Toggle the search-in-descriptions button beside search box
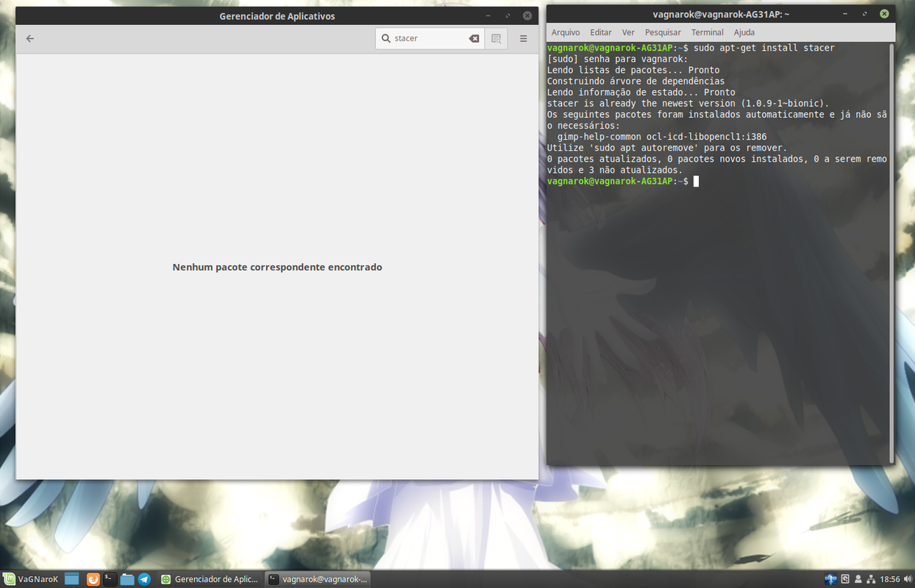The image size is (915, 588). [x=496, y=38]
